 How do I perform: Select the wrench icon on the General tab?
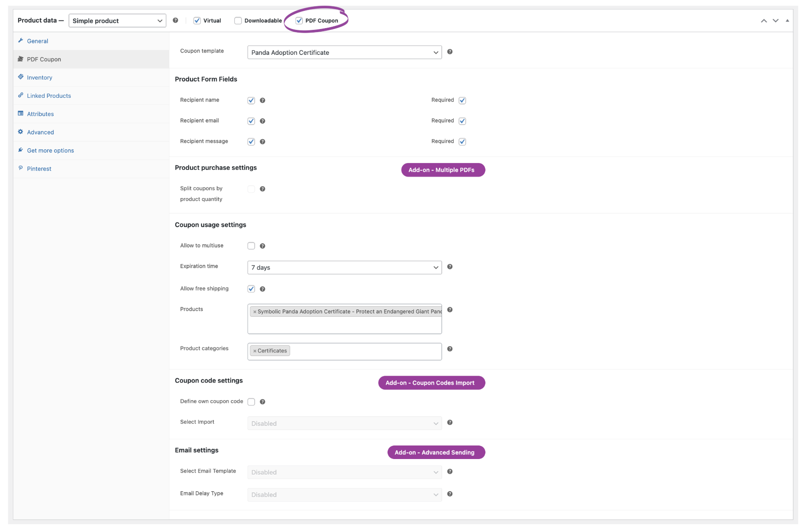(x=21, y=41)
